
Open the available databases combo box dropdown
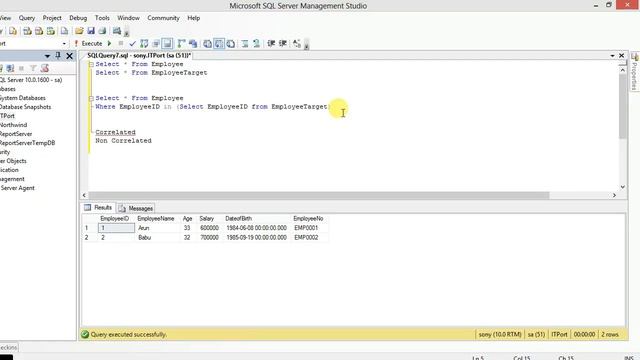click(64, 43)
